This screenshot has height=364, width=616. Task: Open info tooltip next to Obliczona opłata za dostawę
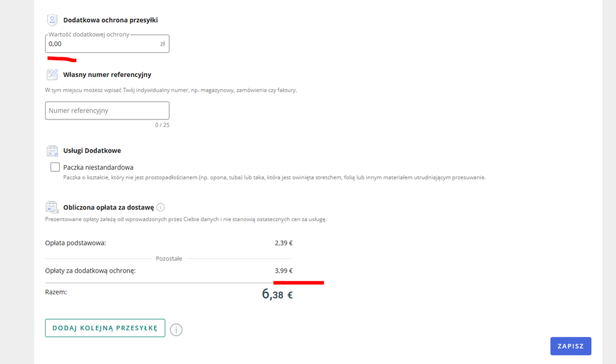pos(160,208)
